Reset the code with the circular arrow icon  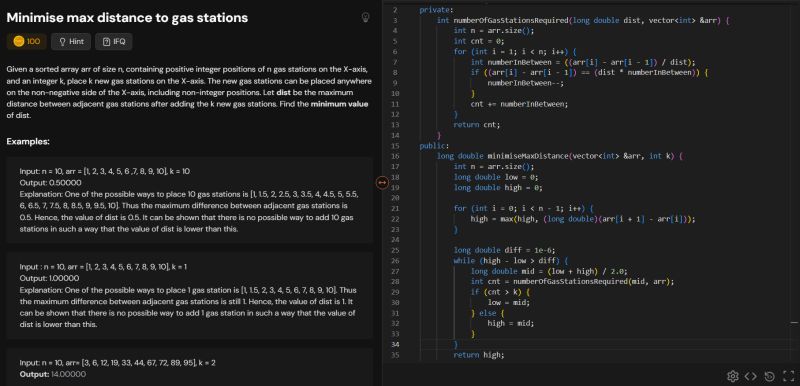(769, 376)
